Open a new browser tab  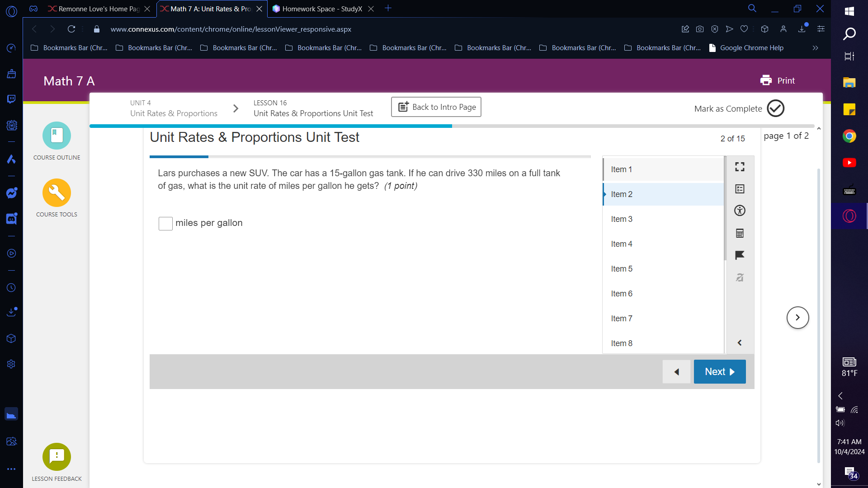pos(388,8)
